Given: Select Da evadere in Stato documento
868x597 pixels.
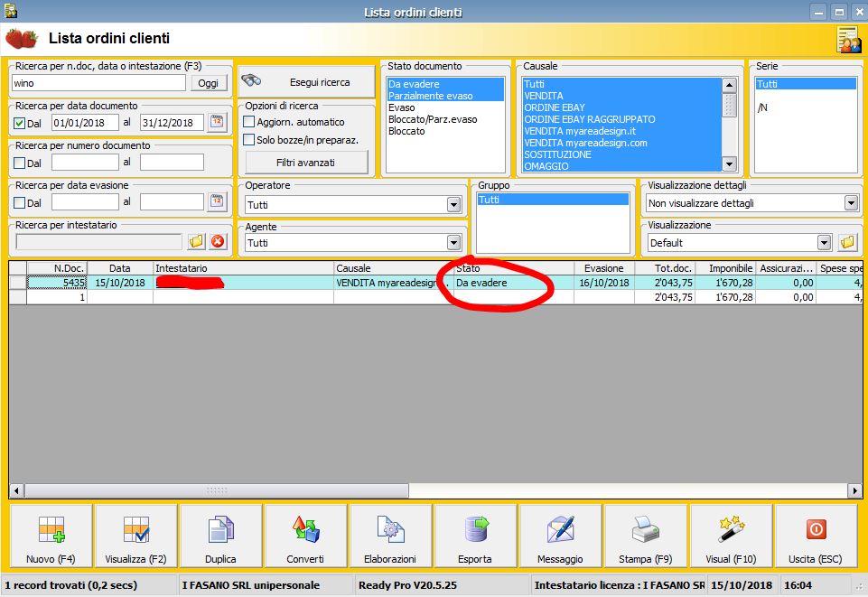Looking at the screenshot, I should pos(445,84).
